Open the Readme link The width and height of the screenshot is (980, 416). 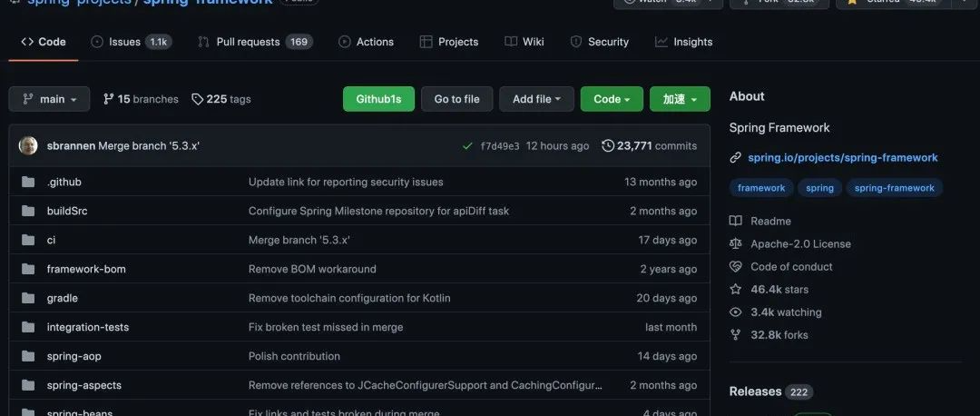point(770,221)
